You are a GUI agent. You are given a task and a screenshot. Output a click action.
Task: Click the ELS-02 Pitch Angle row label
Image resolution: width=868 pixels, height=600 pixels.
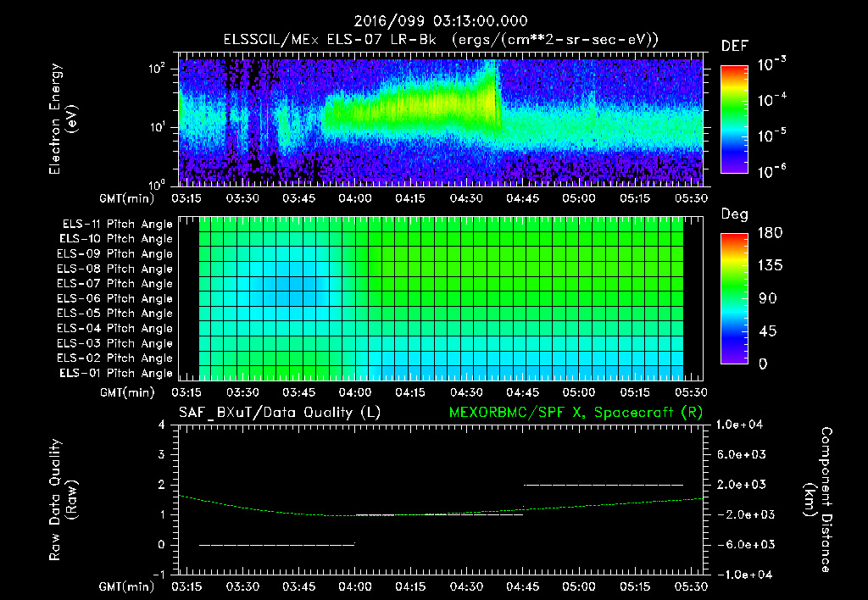[x=115, y=358]
